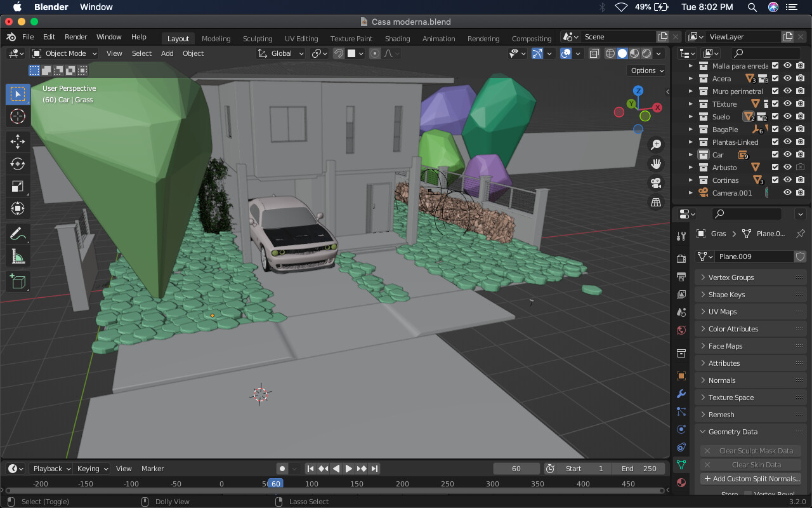Open the Transform Orientation dropdown showing Global
Viewport: 812px width, 508px height.
coord(280,53)
